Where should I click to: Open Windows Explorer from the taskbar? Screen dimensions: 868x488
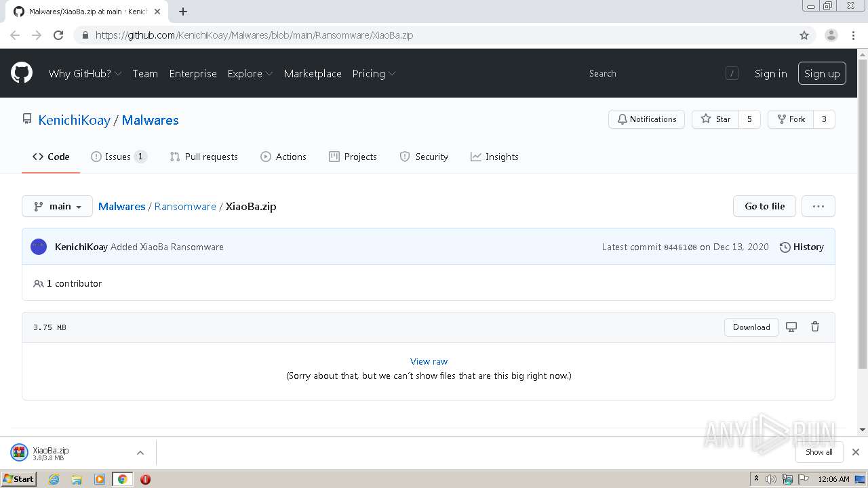point(77,479)
